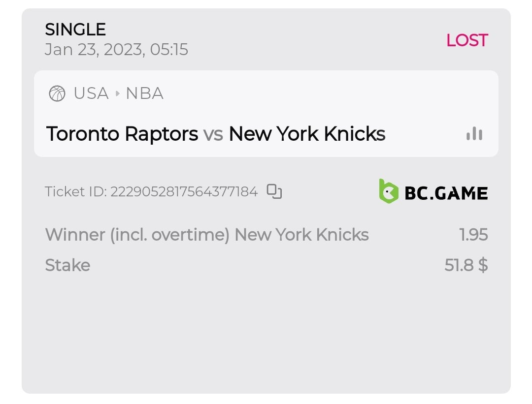
Task: Click the 51.8 $ stake amount
Action: (466, 265)
